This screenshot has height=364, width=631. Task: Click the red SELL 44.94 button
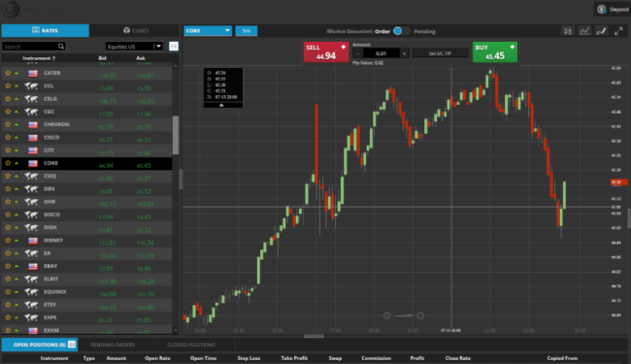(326, 52)
